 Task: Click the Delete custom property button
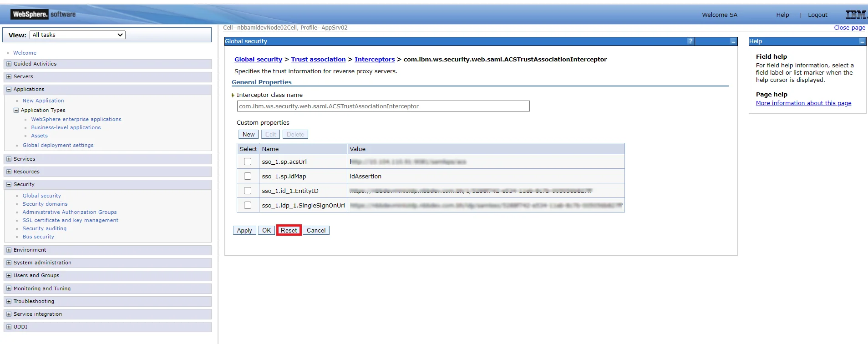tap(295, 134)
